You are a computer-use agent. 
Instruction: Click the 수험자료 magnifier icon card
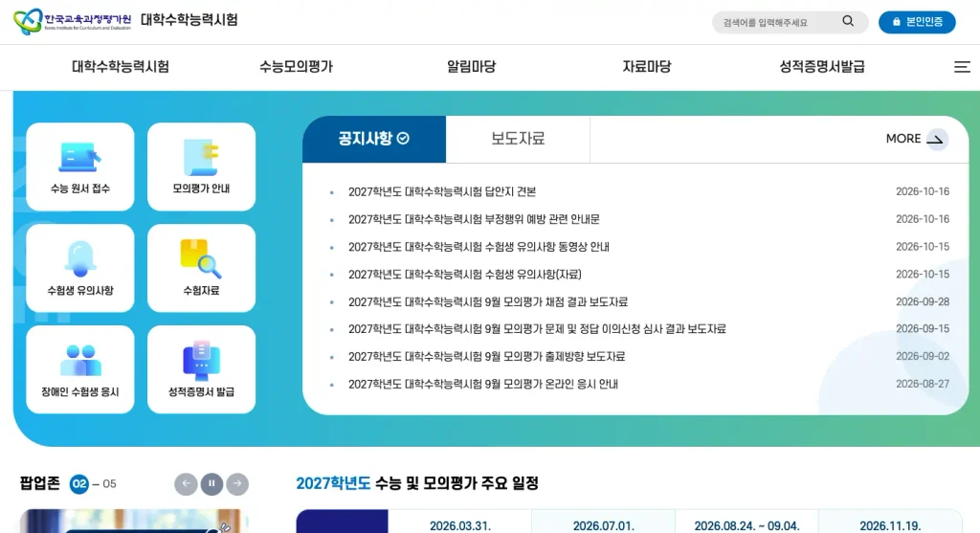tap(201, 268)
